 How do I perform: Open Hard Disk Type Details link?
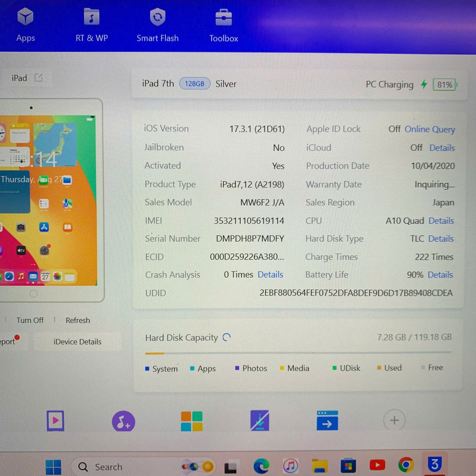pyautogui.click(x=441, y=238)
